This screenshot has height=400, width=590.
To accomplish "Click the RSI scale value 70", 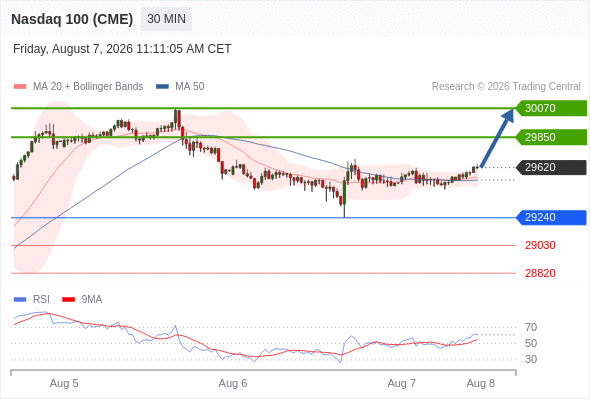I will (x=531, y=327).
